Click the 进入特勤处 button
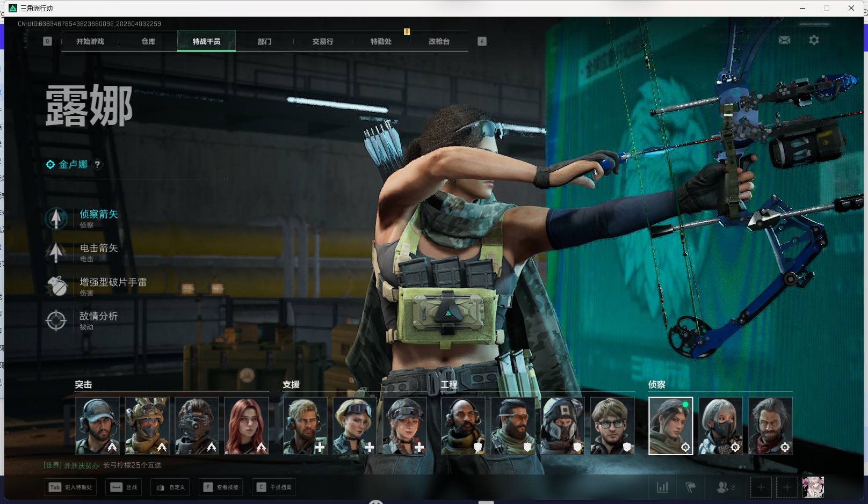 pyautogui.click(x=70, y=487)
